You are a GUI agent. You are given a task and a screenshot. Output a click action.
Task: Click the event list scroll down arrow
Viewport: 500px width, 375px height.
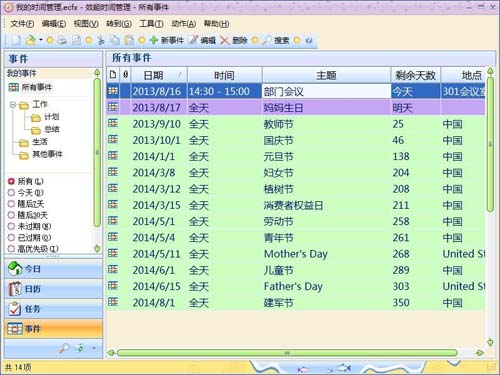[x=490, y=342]
